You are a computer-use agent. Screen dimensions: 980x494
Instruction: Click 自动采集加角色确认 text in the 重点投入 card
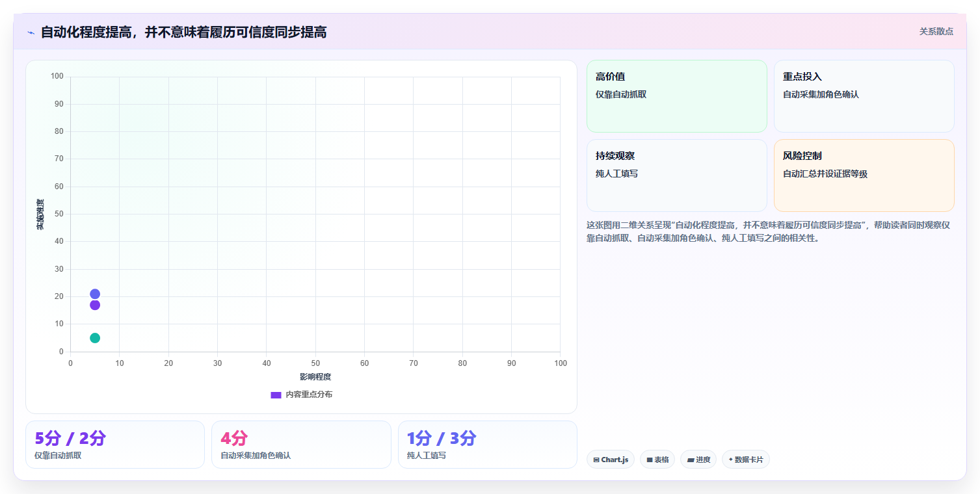[821, 94]
